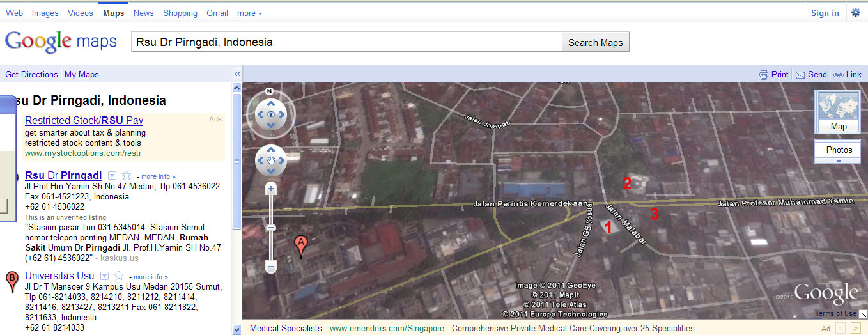Click next ad arrow at bottom right
Image resolution: width=868 pixels, height=335 pixels.
tap(856, 328)
